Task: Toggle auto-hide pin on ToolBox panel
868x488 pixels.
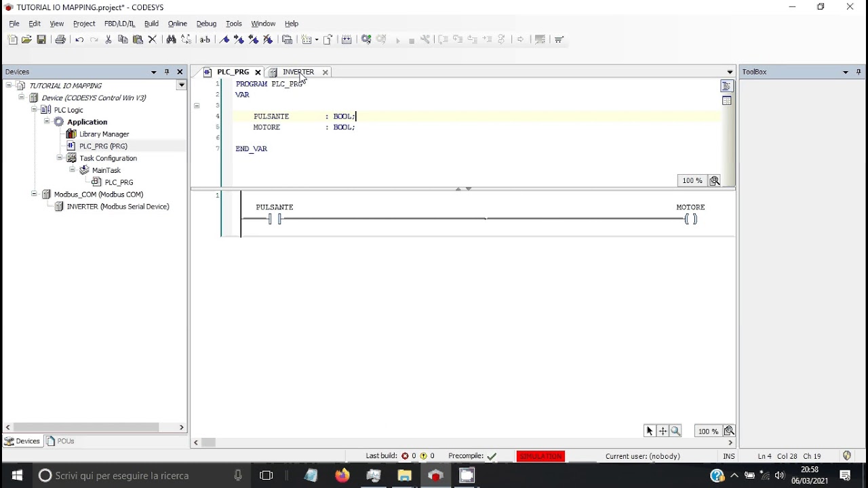Action: point(859,72)
